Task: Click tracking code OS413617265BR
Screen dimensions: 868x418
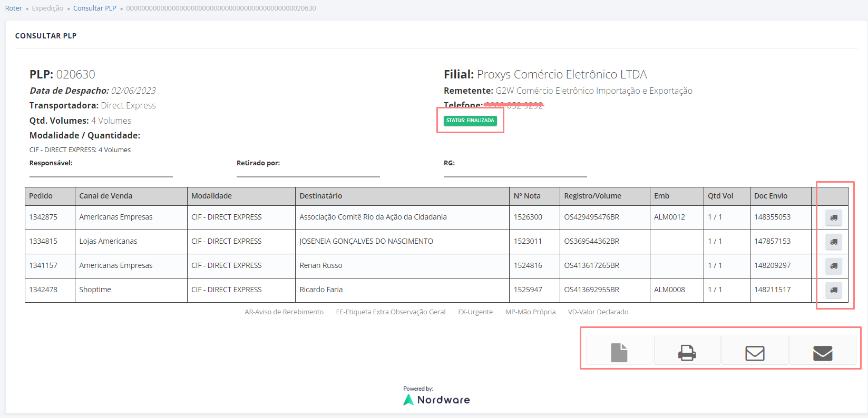Action: [x=592, y=265]
